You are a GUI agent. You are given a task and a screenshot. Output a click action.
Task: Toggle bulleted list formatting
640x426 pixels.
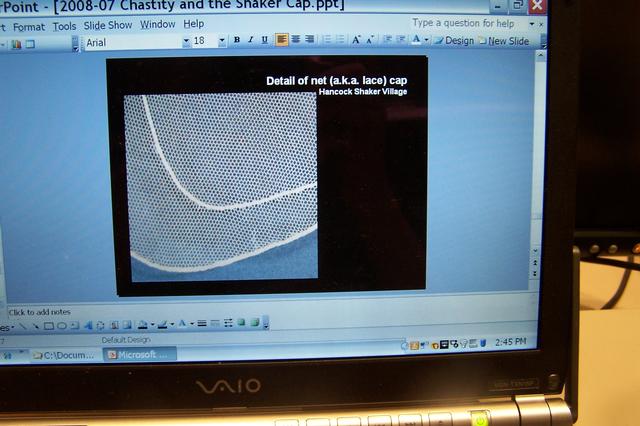(340, 40)
